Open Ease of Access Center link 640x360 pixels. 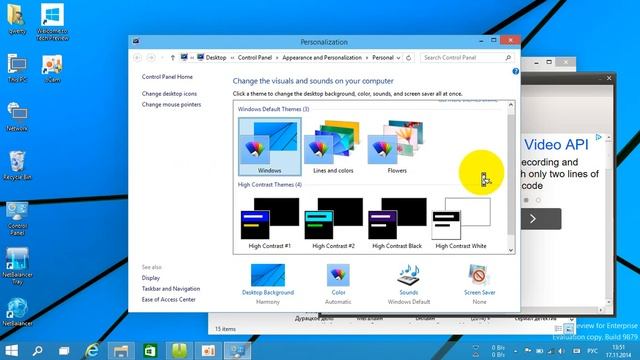[x=168, y=300]
